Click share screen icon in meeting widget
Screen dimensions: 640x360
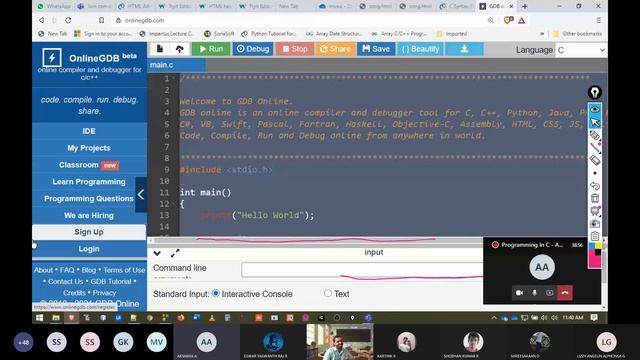tap(549, 293)
